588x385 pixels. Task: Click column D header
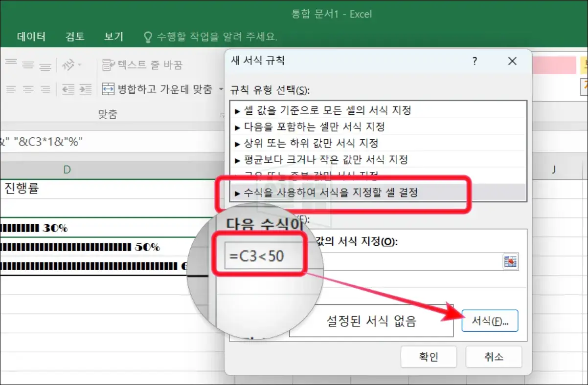tap(67, 170)
